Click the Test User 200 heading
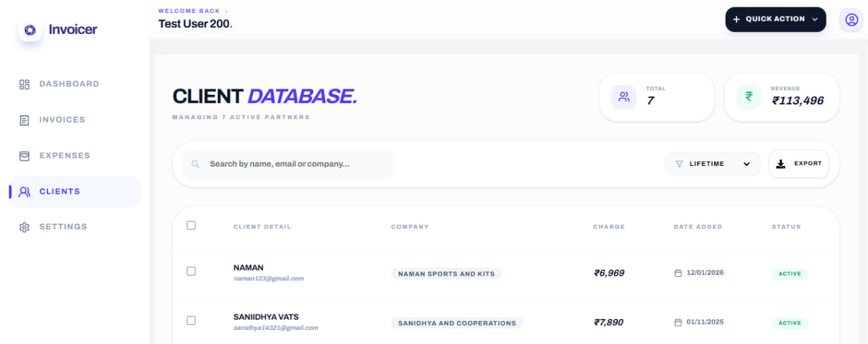 [195, 24]
